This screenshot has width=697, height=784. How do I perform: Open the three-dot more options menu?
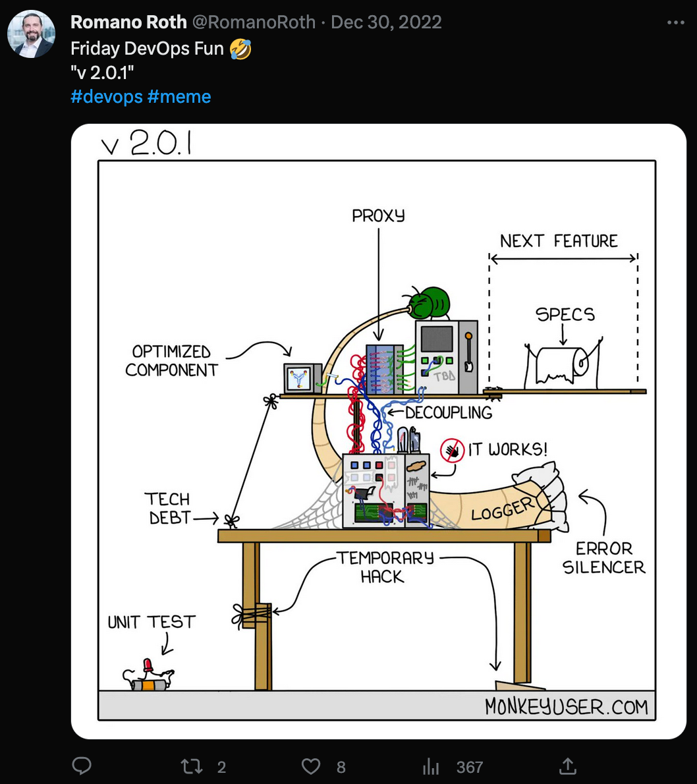[x=675, y=22]
